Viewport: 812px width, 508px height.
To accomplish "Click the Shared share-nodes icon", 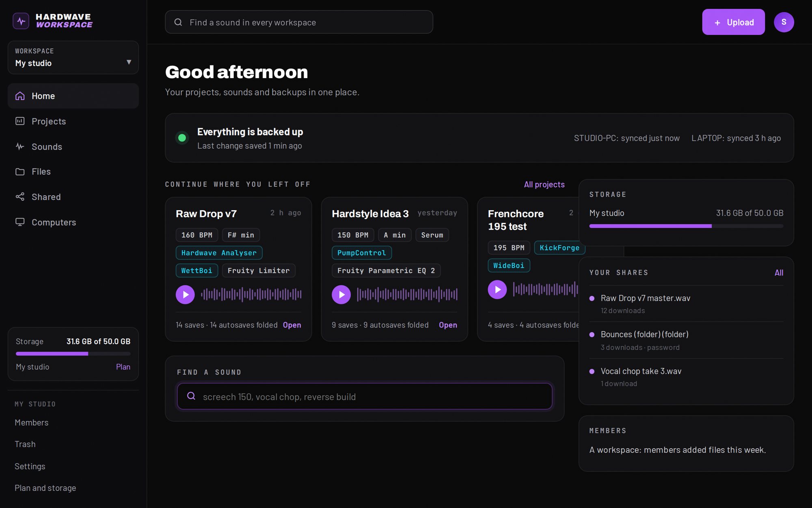I will [20, 197].
